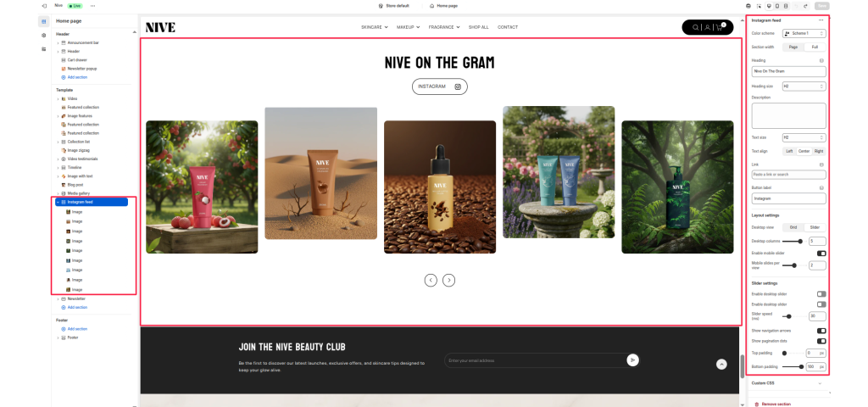
Task: Select Grid desktop view option
Action: click(793, 227)
